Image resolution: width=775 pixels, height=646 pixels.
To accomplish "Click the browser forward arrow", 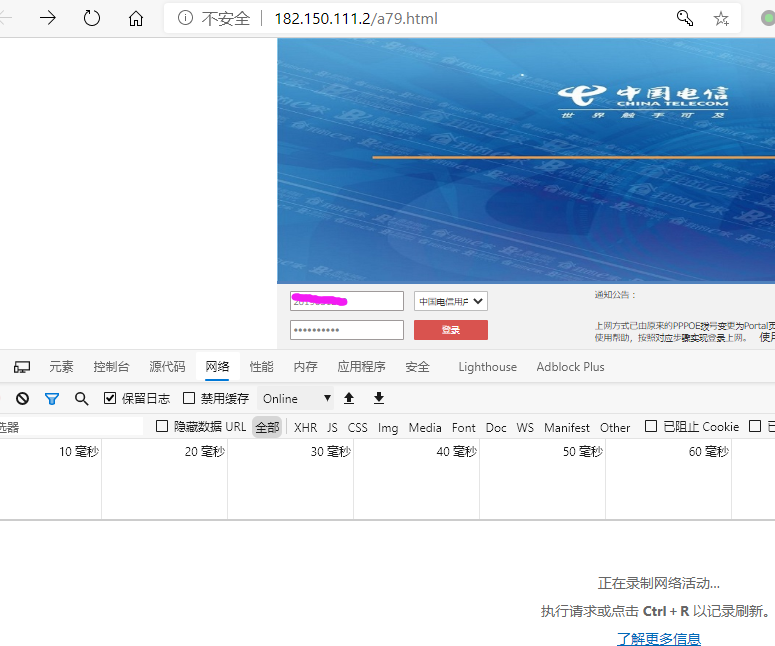I will [x=48, y=18].
